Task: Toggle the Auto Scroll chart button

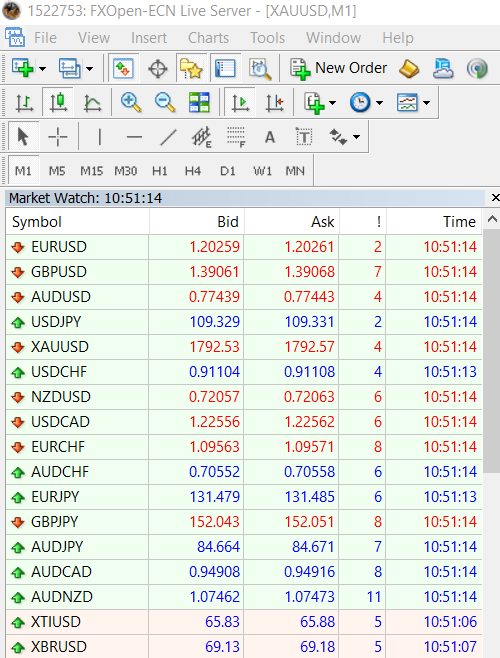Action: pyautogui.click(x=240, y=102)
